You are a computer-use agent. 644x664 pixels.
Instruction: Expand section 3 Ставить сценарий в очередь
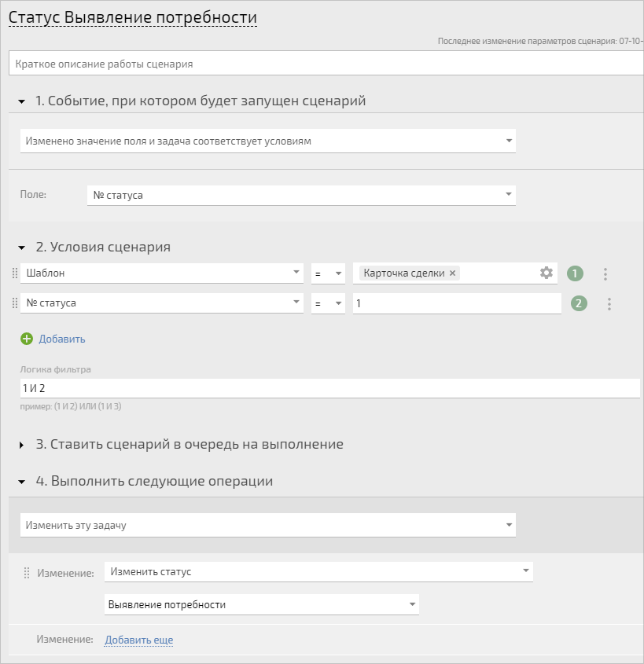21,445
